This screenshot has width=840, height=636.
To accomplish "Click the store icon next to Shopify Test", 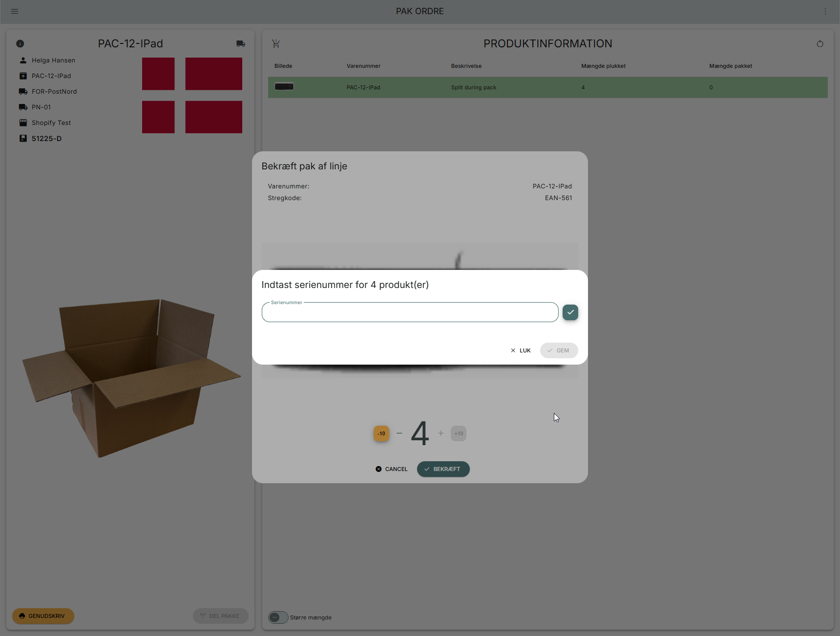I will tap(23, 123).
